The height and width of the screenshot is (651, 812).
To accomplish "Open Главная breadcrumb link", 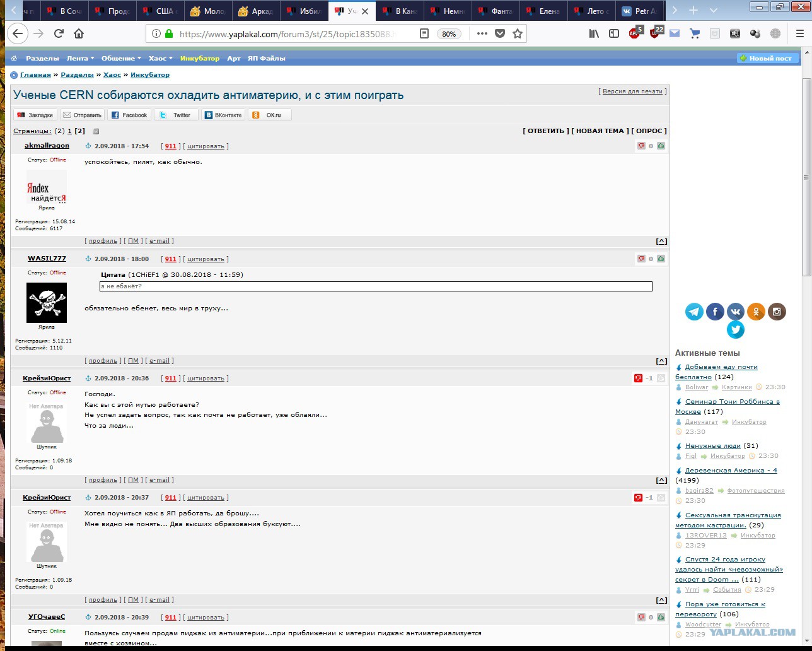I will click(x=35, y=74).
